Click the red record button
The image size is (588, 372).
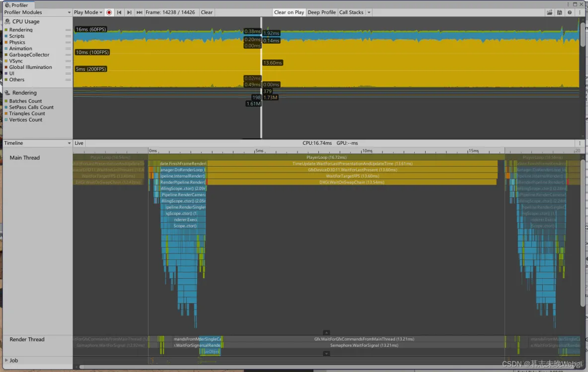[109, 12]
